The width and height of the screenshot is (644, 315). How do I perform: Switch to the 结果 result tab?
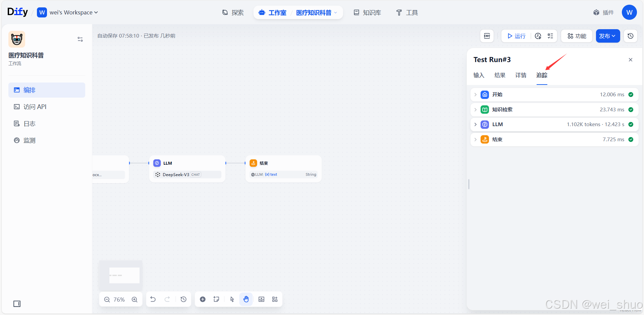(500, 75)
